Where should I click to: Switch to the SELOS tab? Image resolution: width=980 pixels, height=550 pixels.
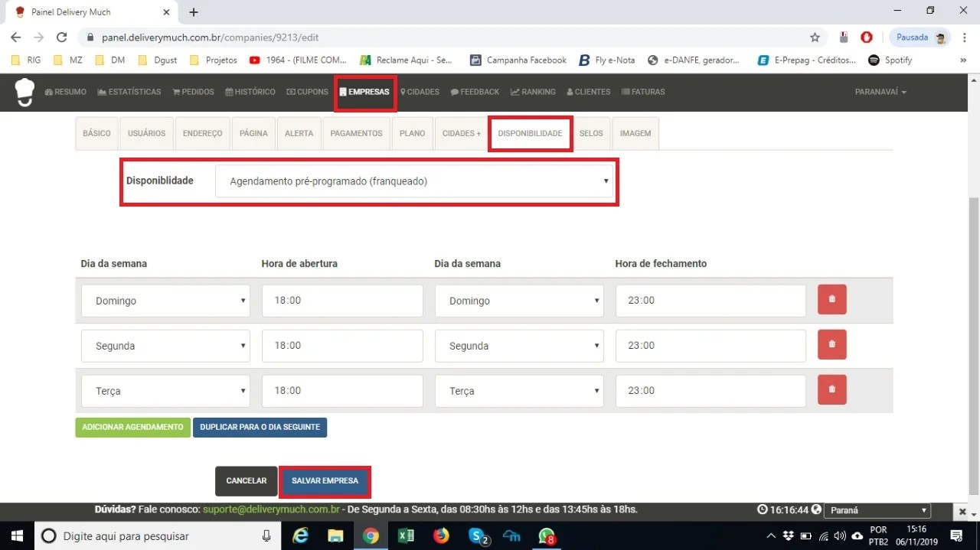click(591, 133)
